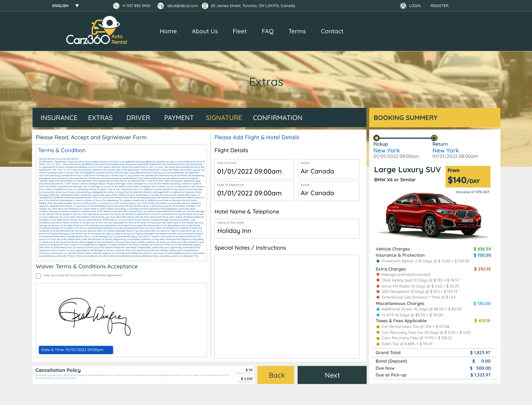Open the Fleet page from navigation
The image size is (532, 405).
pos(239,31)
